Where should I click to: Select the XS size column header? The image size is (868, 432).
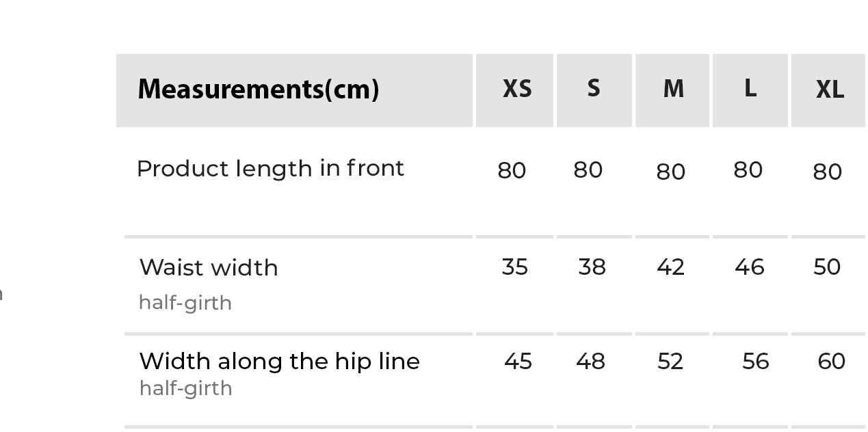pos(516,90)
